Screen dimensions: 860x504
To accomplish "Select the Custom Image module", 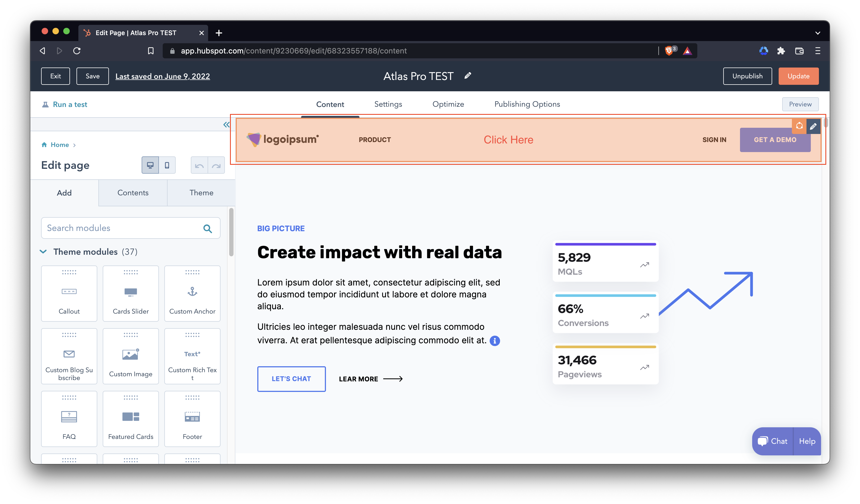I will point(131,356).
